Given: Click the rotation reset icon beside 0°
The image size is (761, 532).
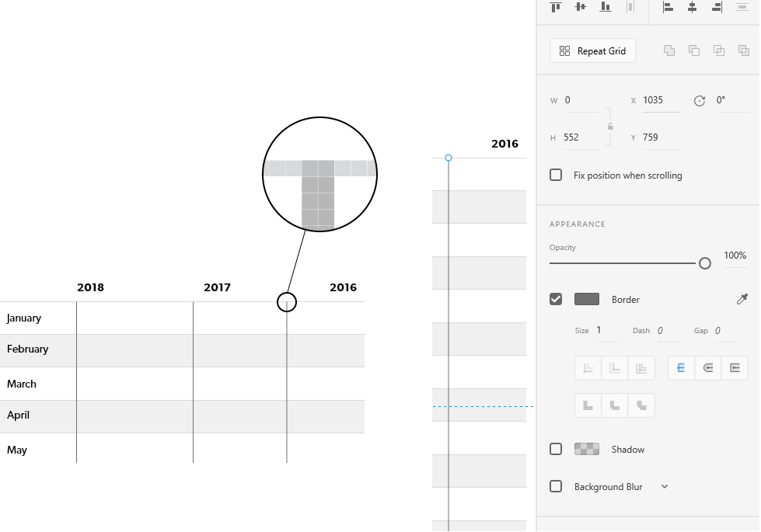Looking at the screenshot, I should pyautogui.click(x=699, y=100).
